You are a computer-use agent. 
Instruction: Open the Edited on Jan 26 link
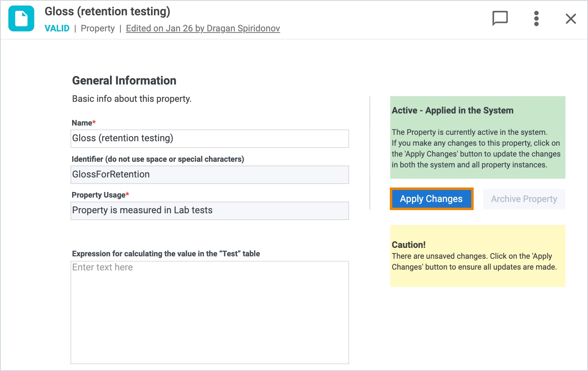[x=203, y=28]
